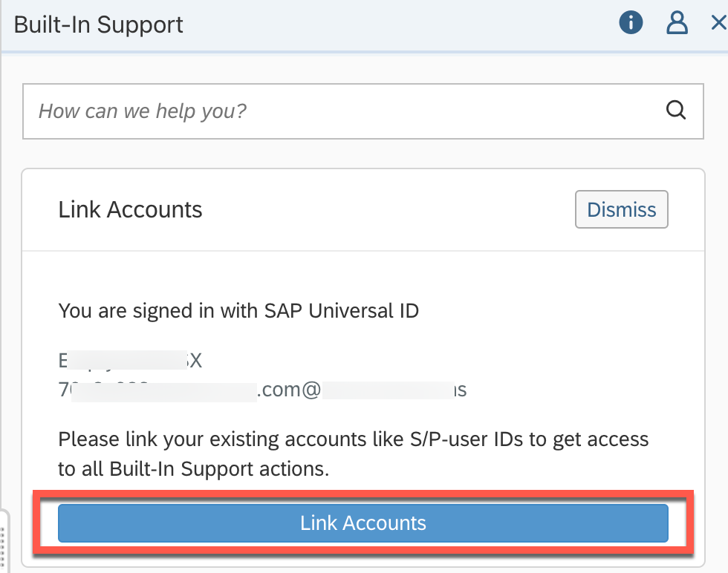Image resolution: width=728 pixels, height=573 pixels.
Task: Click the search magnifier icon
Action: pyautogui.click(x=675, y=111)
